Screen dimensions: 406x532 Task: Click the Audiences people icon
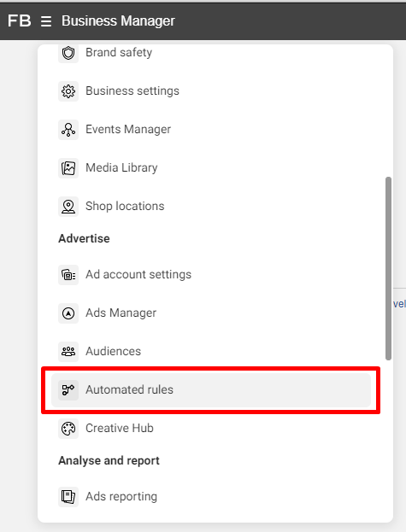pyautogui.click(x=68, y=352)
